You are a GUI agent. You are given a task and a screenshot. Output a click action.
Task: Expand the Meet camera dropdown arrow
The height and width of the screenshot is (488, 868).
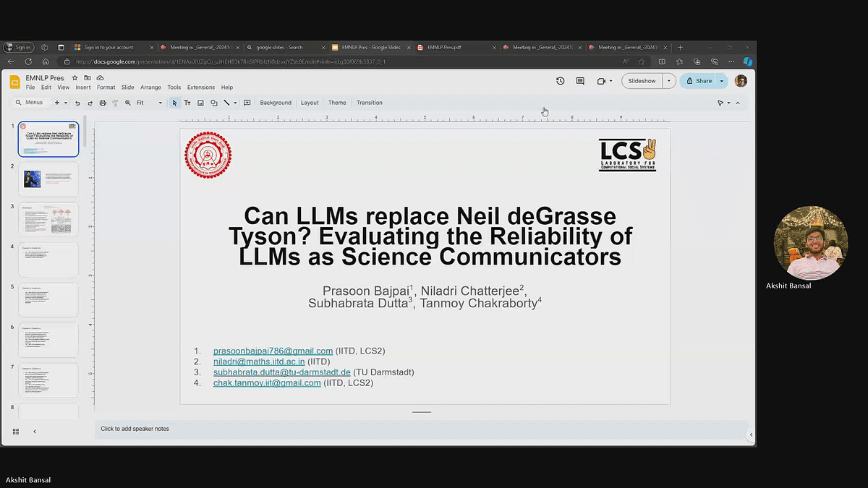pyautogui.click(x=610, y=81)
